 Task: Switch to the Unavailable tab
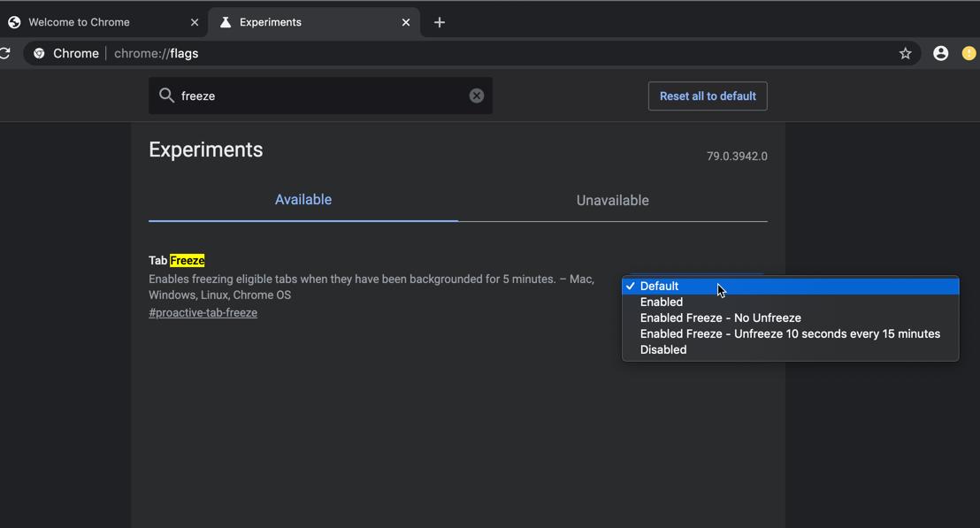coord(612,201)
